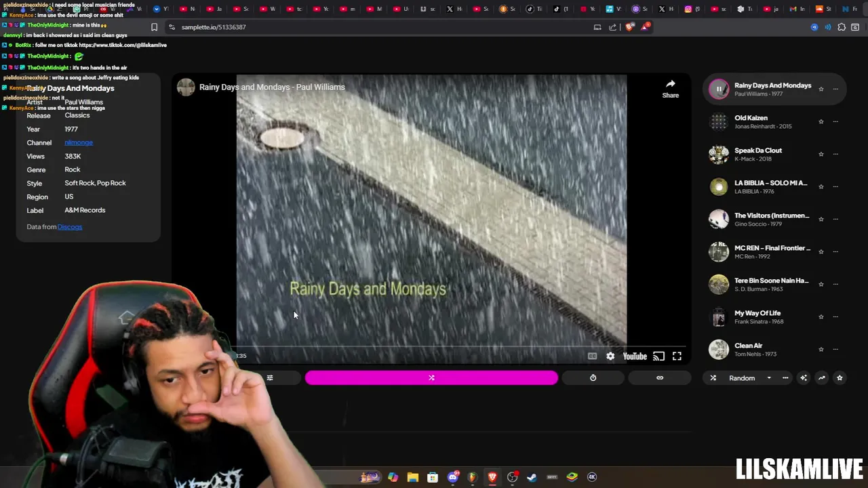Open FL Studio from the taskbar

(472, 477)
